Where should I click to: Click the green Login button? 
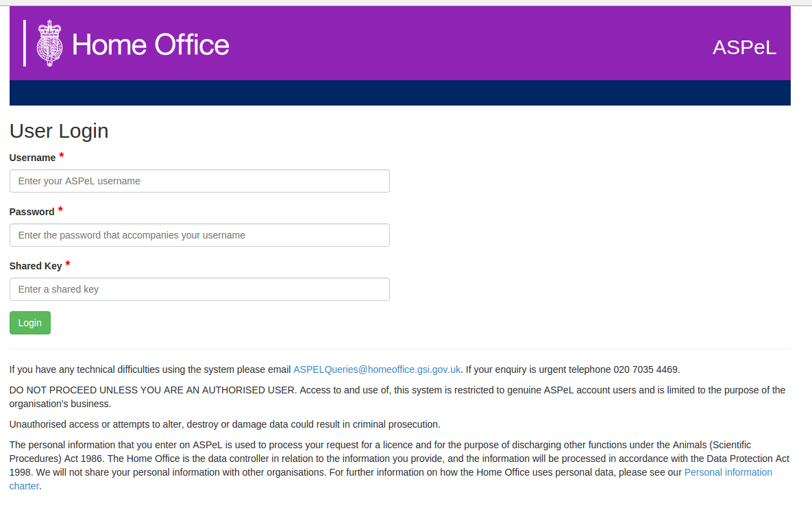[30, 323]
